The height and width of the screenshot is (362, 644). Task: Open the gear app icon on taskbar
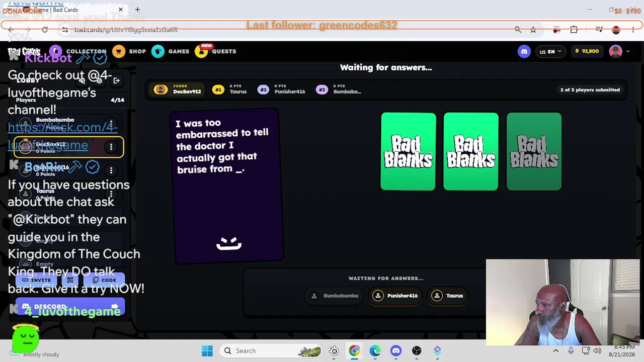[x=334, y=351]
